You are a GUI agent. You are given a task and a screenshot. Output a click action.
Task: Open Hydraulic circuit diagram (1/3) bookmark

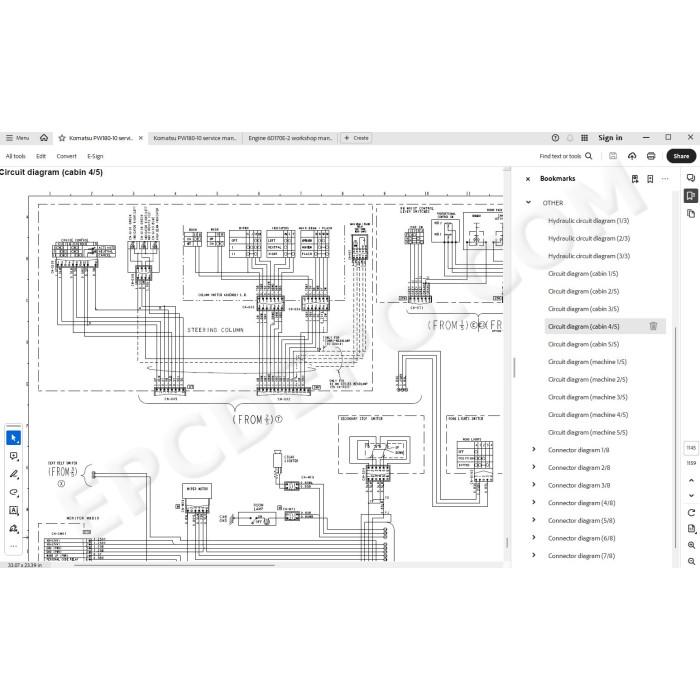point(588,221)
